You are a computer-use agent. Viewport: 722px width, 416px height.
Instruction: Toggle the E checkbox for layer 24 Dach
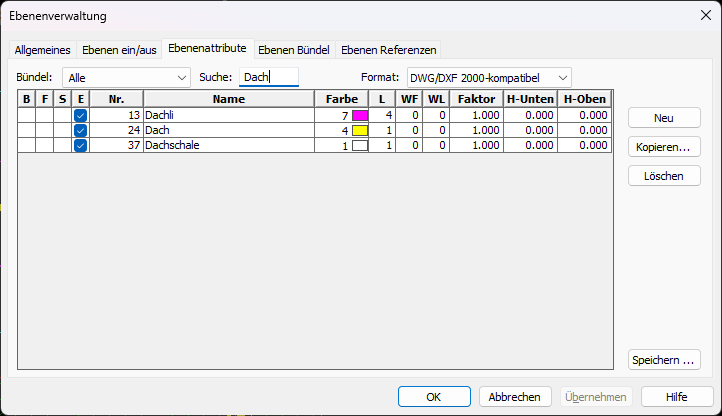tap(80, 130)
